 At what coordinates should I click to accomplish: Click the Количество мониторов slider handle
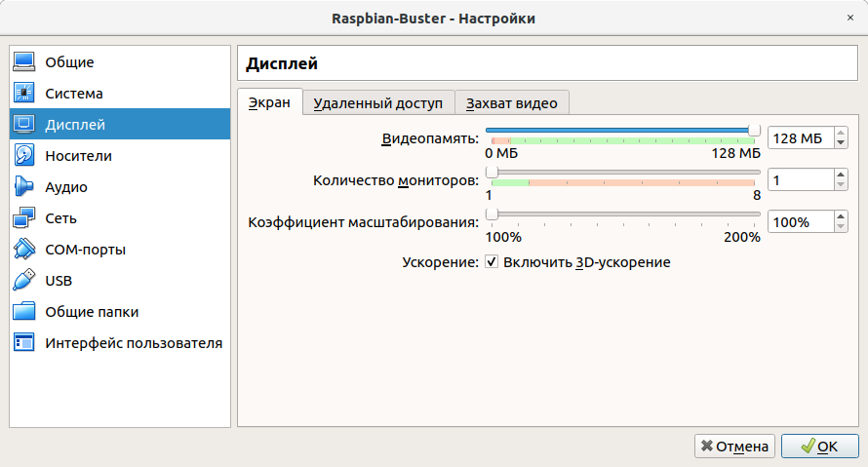pyautogui.click(x=492, y=173)
